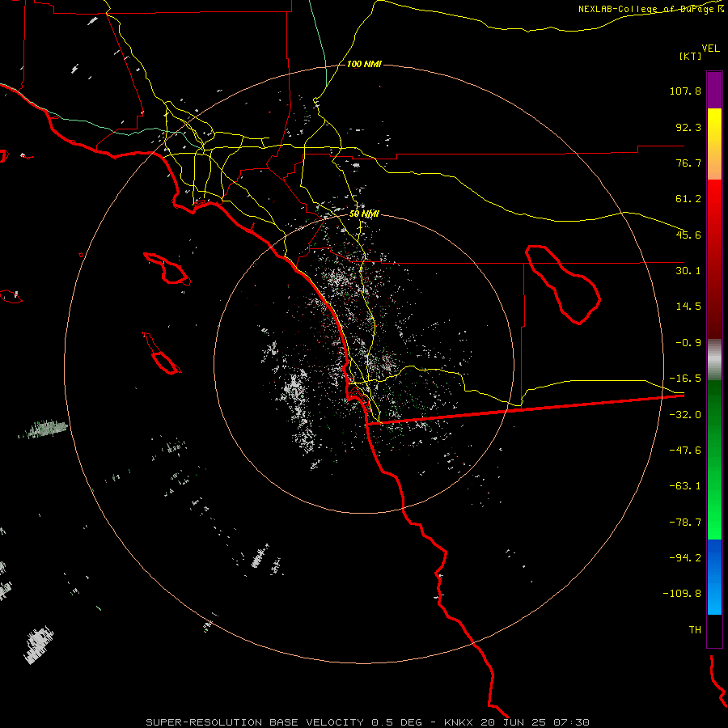Image resolution: width=728 pixels, height=728 pixels.
Task: Click the 14.5 velocity scale value
Action: (x=688, y=307)
